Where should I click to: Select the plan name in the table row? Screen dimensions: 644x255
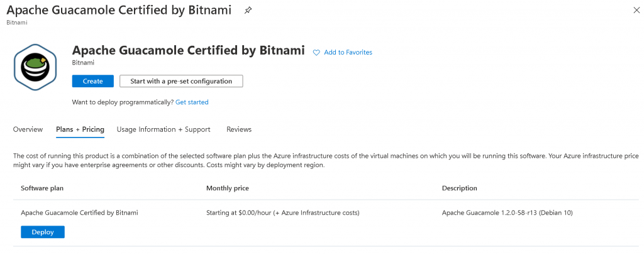79,213
